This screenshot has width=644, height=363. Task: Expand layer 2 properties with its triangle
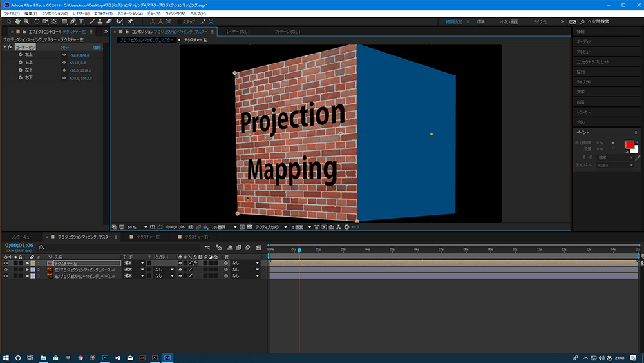[x=28, y=270]
